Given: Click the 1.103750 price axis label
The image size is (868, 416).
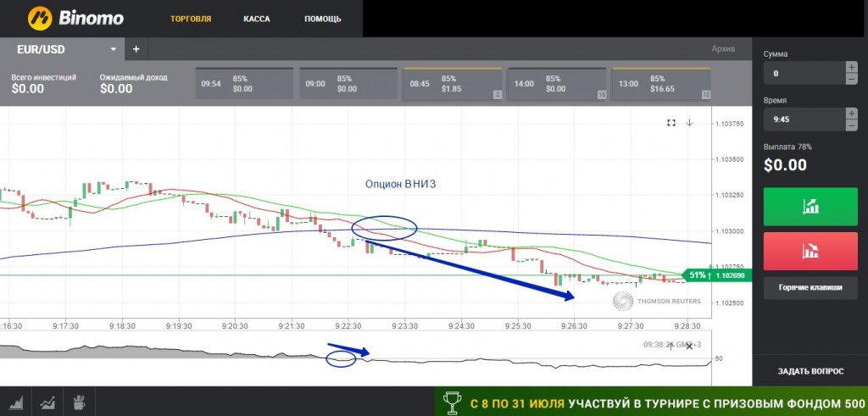Looking at the screenshot, I should pos(731,124).
